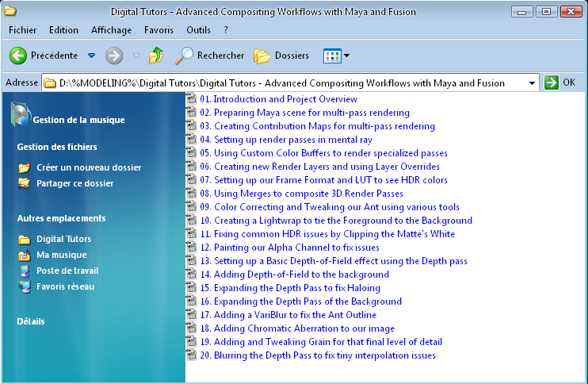Open the Digital Tutors sidebar link
This screenshot has height=384, width=588.
63,239
